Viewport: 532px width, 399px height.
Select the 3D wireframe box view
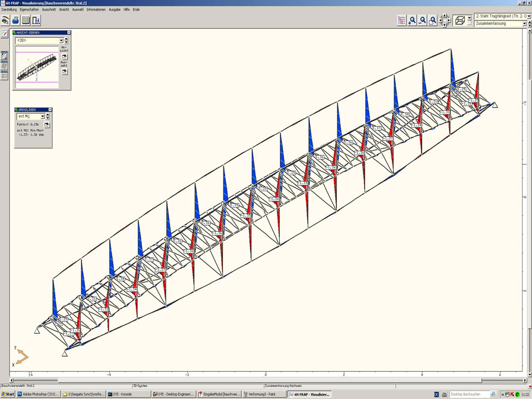[459, 21]
